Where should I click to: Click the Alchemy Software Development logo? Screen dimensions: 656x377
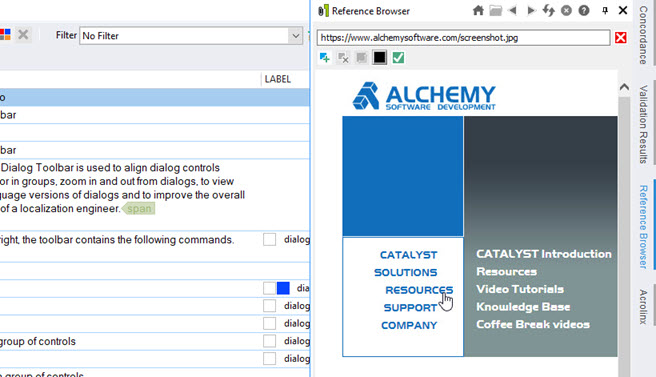pos(424,96)
